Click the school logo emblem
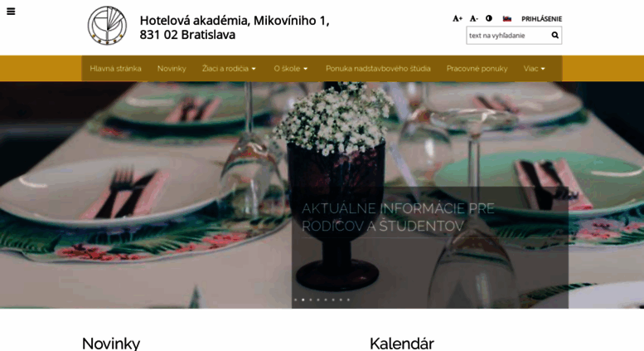The width and height of the screenshot is (644, 351). point(107,26)
